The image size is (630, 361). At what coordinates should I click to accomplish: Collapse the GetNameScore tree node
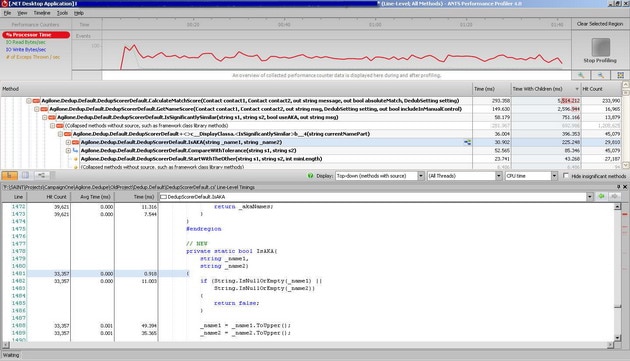click(x=37, y=109)
